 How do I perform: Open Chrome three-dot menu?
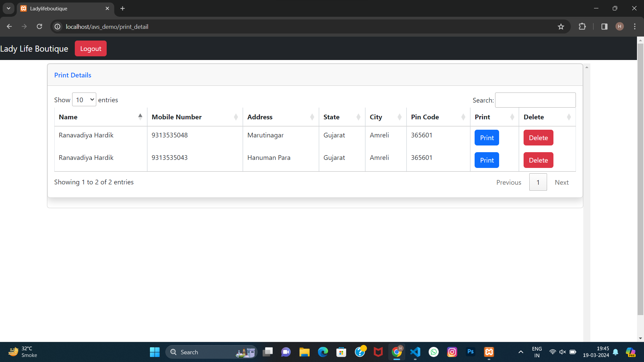coord(635,26)
